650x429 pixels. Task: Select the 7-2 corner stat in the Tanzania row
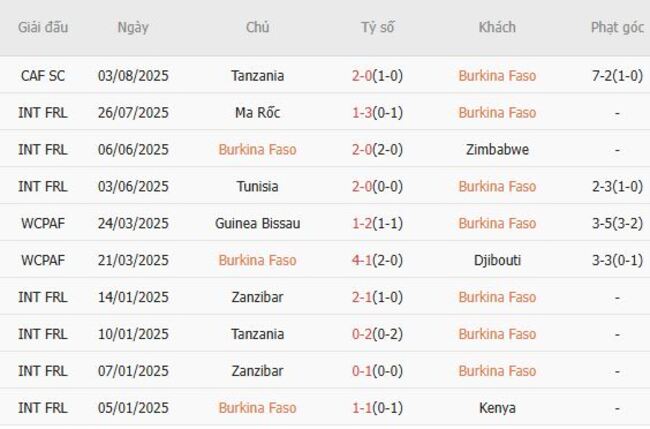tap(617, 75)
